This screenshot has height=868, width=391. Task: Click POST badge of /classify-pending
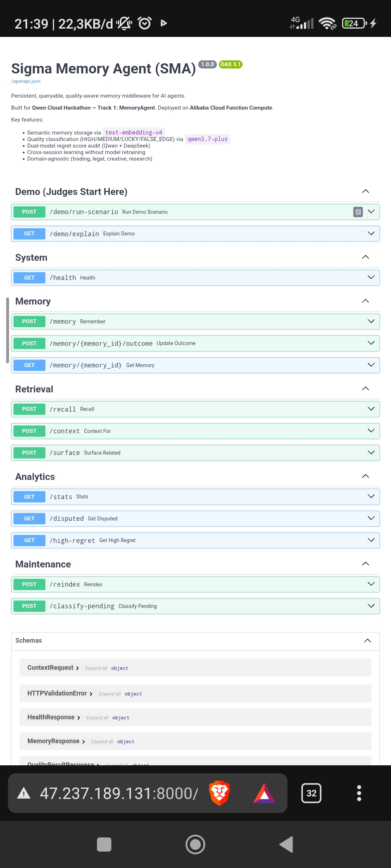(x=29, y=606)
